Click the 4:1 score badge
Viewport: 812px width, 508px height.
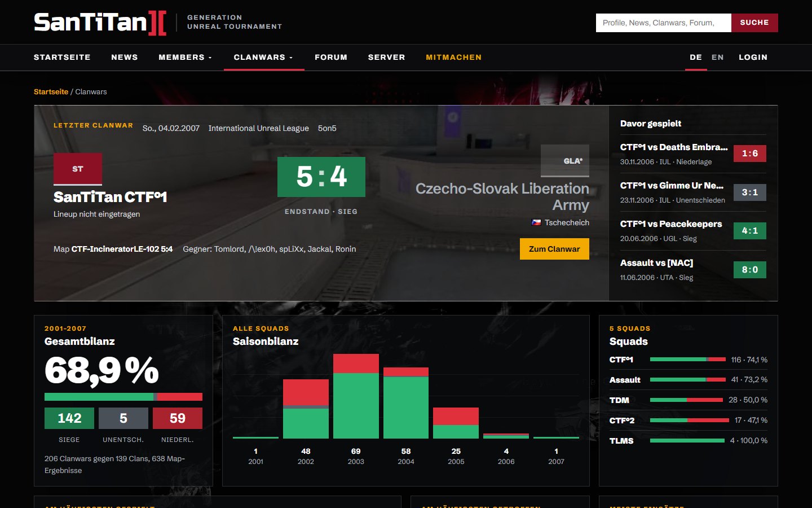point(750,231)
